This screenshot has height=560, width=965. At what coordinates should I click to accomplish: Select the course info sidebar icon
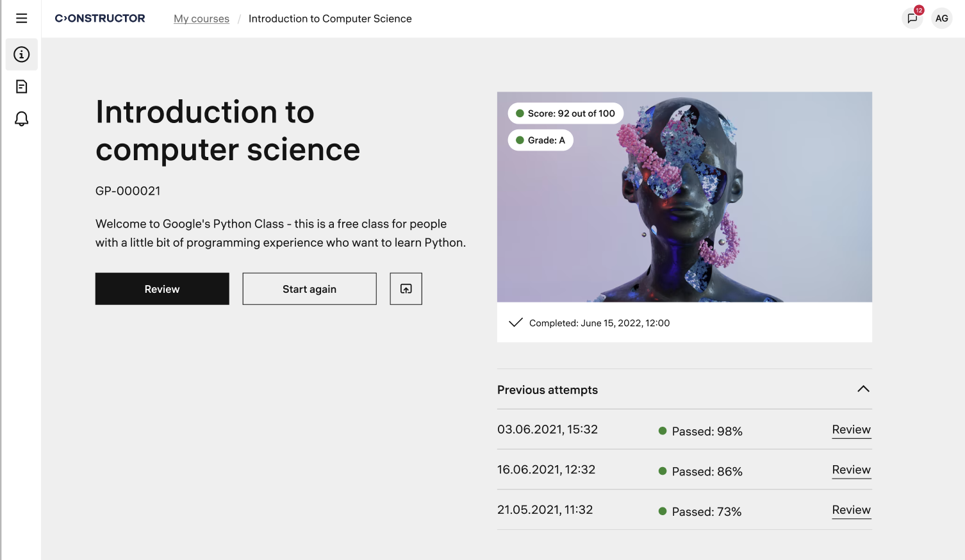click(x=22, y=54)
